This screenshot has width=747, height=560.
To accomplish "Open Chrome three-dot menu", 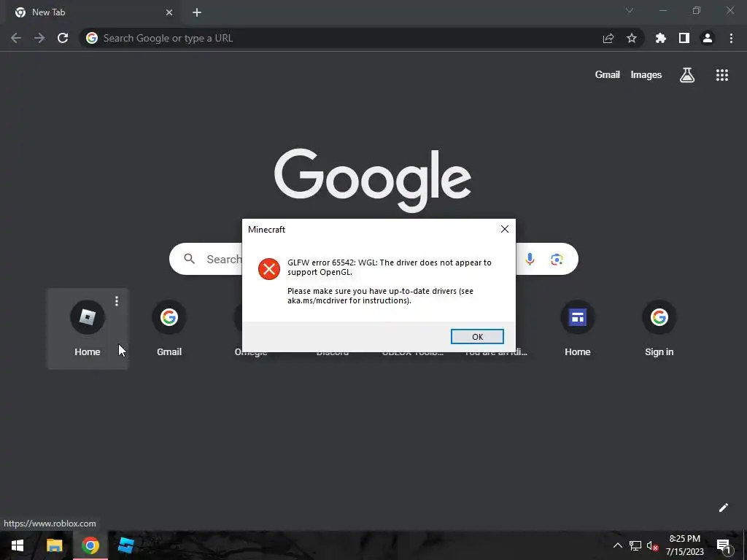I will 731,38.
